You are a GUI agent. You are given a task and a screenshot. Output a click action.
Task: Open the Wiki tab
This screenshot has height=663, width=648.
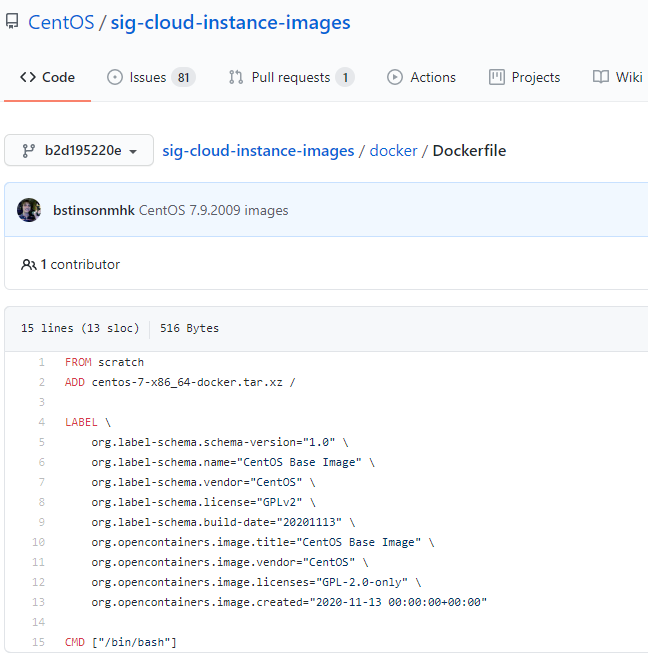[618, 77]
